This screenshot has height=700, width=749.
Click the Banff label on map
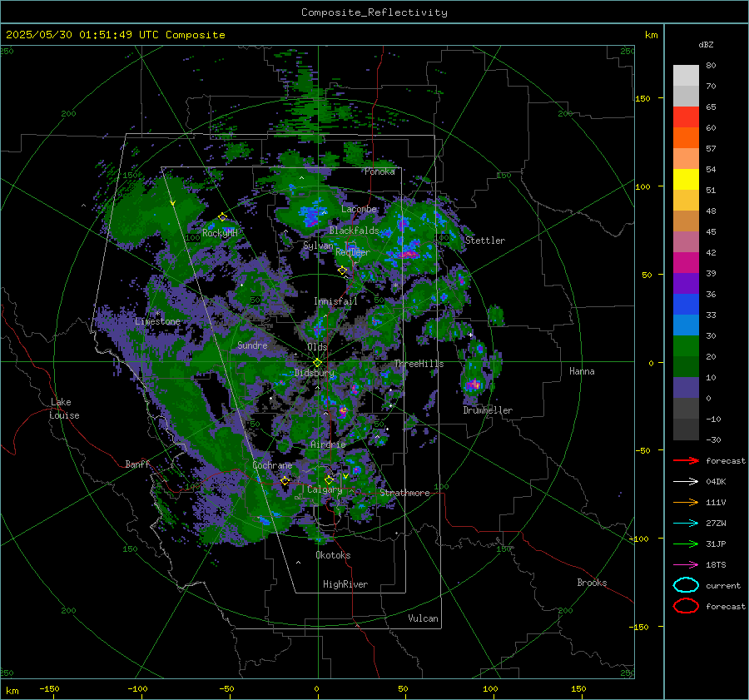pos(137,464)
